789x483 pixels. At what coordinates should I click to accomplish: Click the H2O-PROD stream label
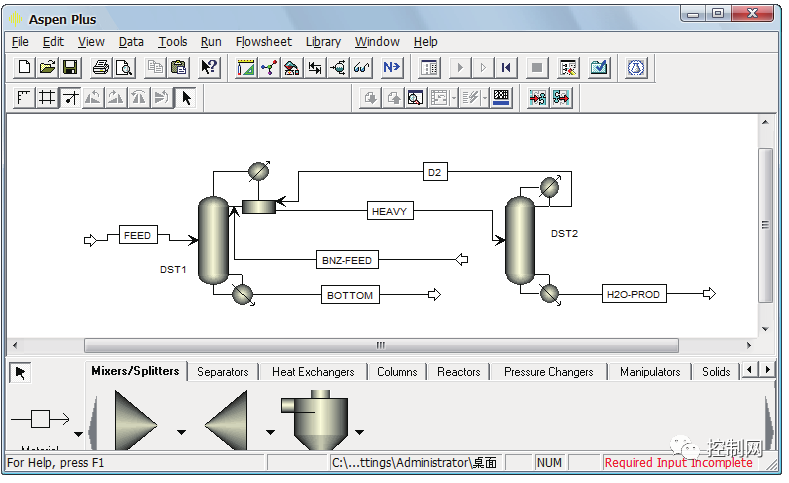633,294
